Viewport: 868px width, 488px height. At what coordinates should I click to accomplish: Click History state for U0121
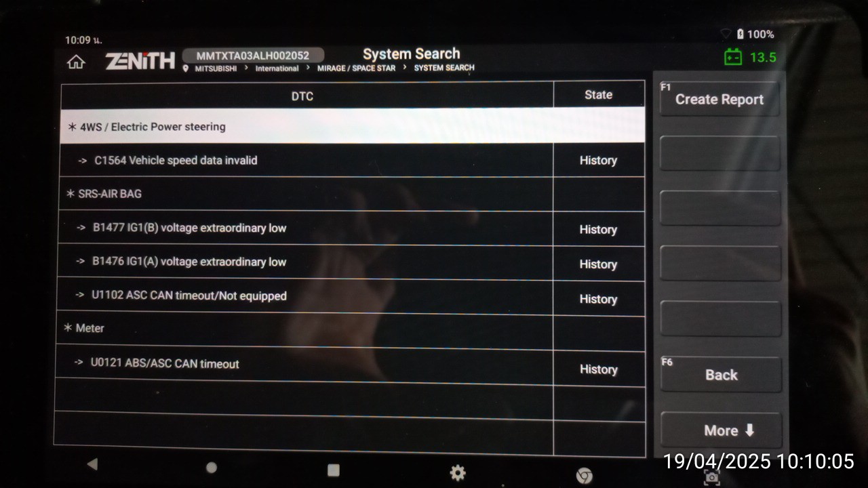598,369
